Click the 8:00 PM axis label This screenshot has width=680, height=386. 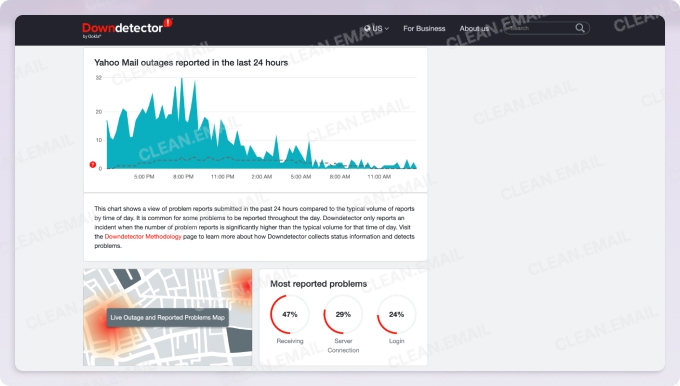tap(183, 177)
